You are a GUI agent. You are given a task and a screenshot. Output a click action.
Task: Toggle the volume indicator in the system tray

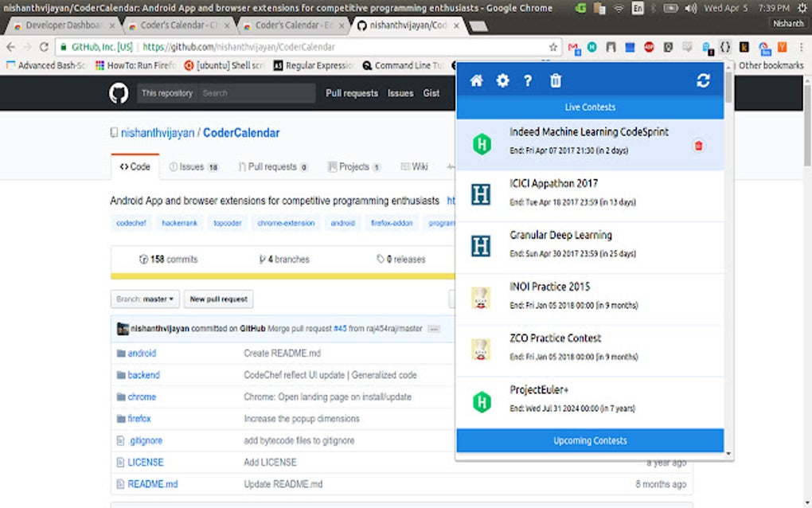(689, 8)
